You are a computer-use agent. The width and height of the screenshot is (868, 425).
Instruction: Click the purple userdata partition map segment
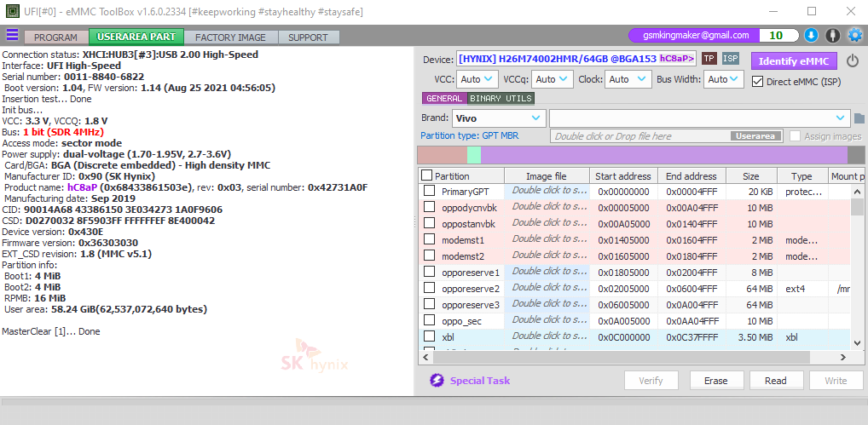pos(664,155)
